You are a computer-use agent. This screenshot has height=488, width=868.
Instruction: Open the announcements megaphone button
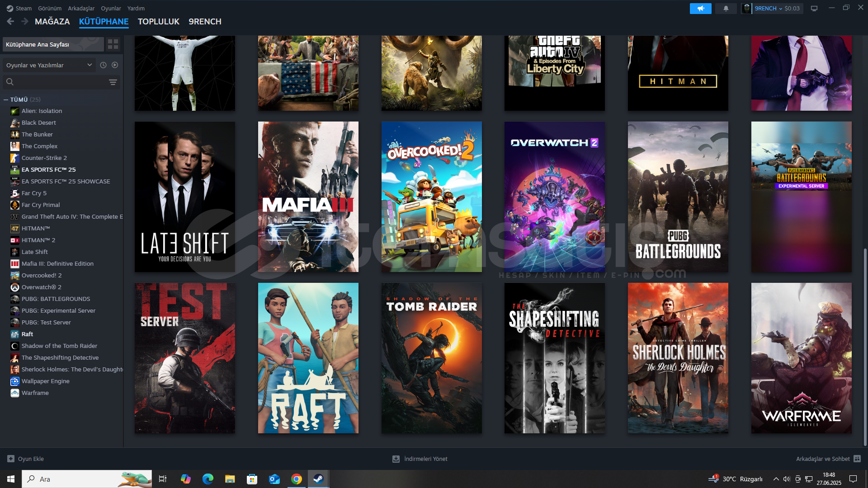pos(700,9)
